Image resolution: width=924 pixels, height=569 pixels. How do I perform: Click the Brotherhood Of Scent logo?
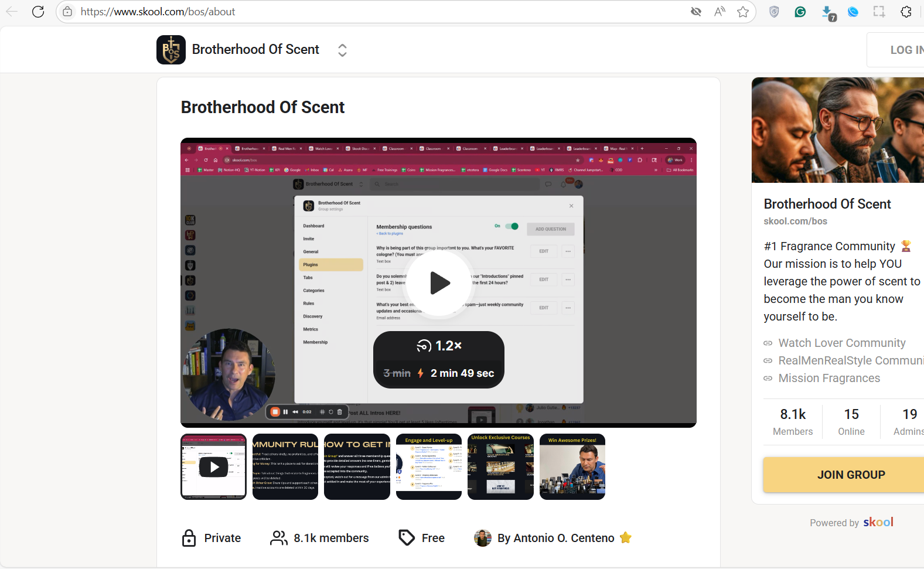(x=171, y=50)
